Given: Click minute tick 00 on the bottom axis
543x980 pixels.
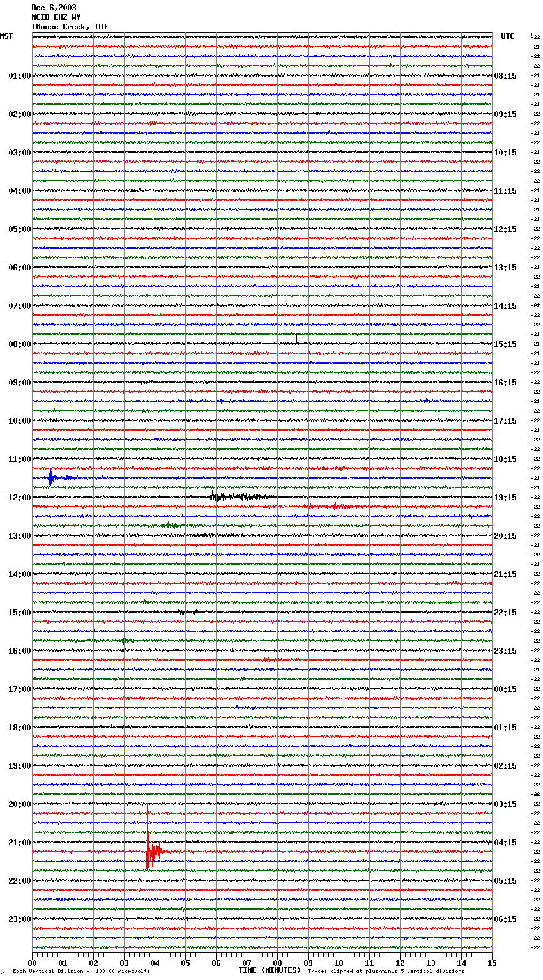Looking at the screenshot, I should click(x=33, y=963).
